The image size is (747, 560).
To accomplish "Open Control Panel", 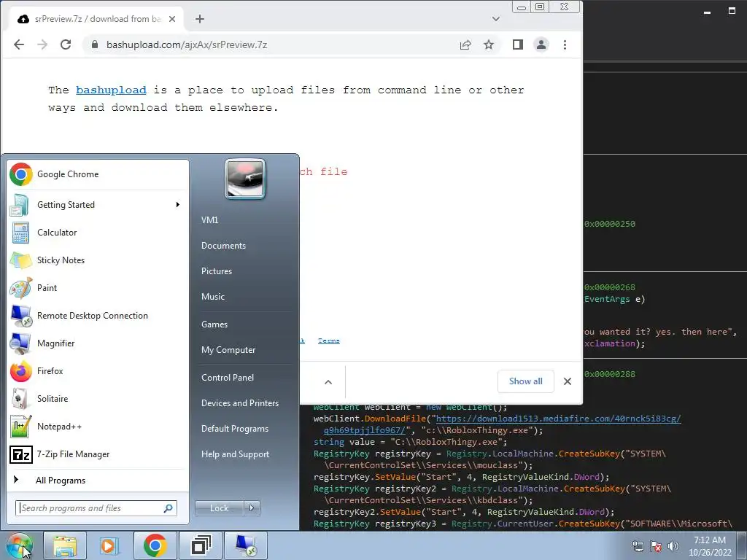I will [228, 378].
